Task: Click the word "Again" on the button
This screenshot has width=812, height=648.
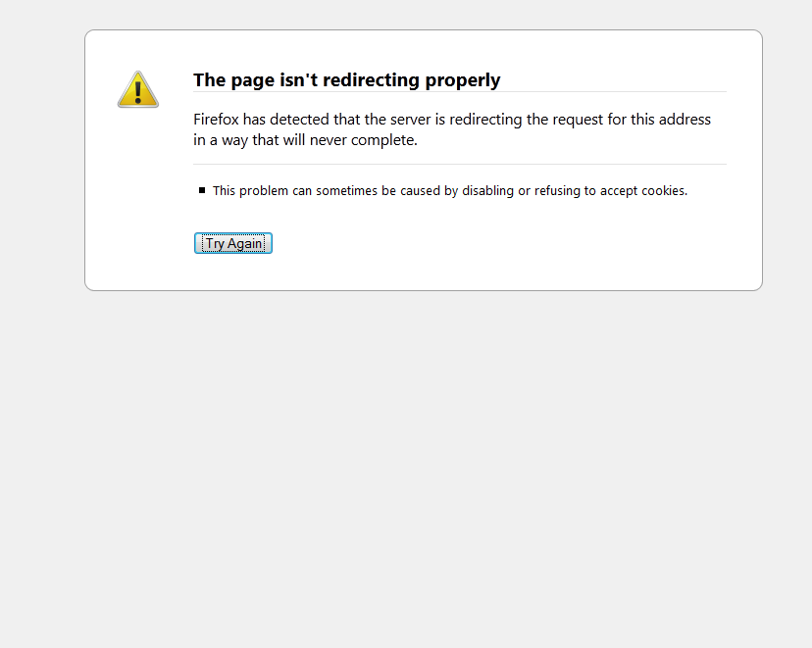Action: click(x=244, y=244)
